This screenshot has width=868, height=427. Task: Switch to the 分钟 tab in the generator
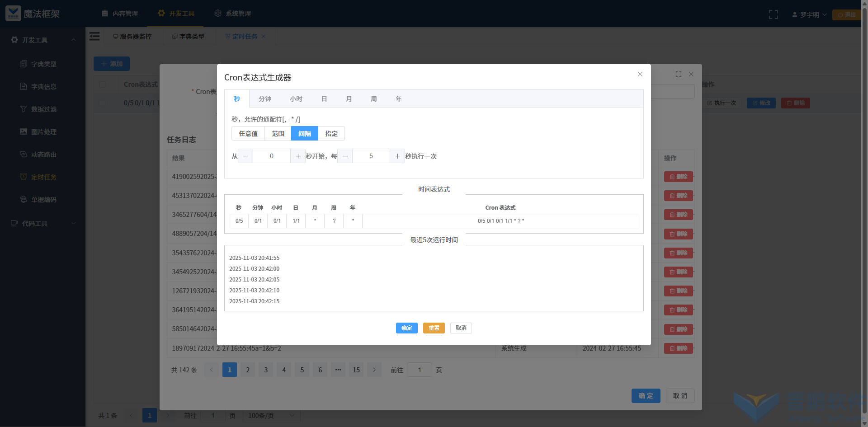pos(265,99)
